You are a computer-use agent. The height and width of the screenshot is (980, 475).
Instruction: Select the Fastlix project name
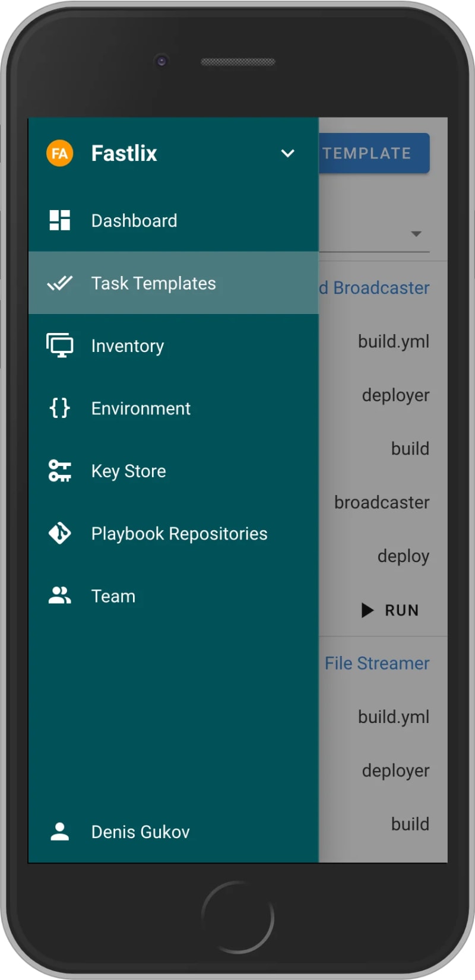coord(124,154)
